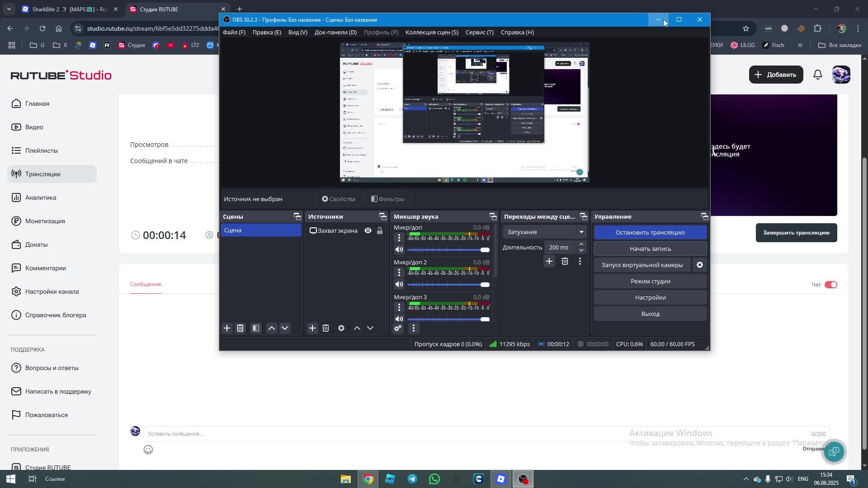The height and width of the screenshot is (488, 868).
Task: Open the RUTUBE support chat widget
Action: point(834,451)
